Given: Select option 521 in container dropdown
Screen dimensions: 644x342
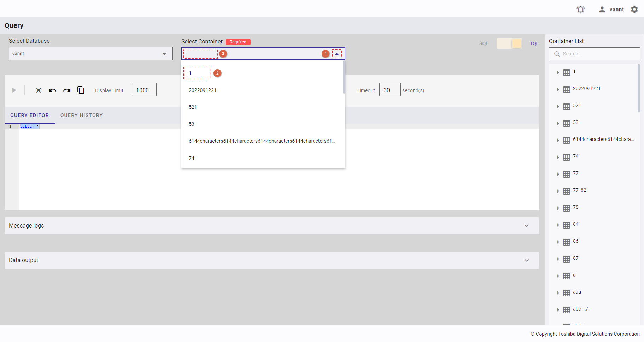Looking at the screenshot, I should click(262, 107).
